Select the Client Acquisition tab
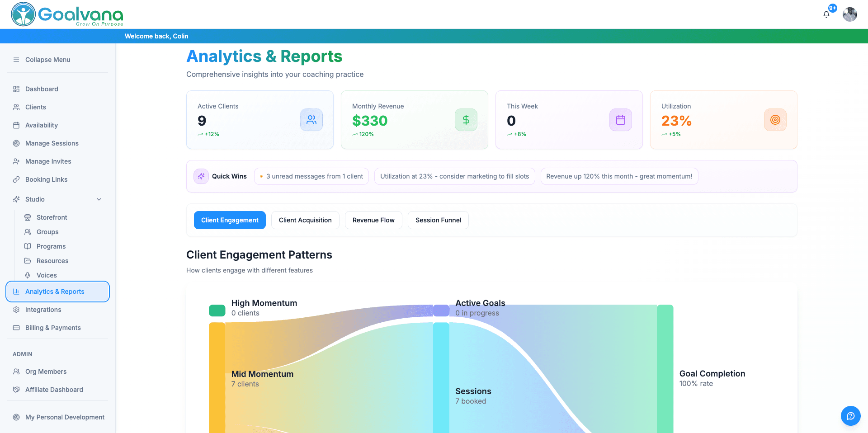This screenshot has height=433, width=868. click(x=305, y=220)
